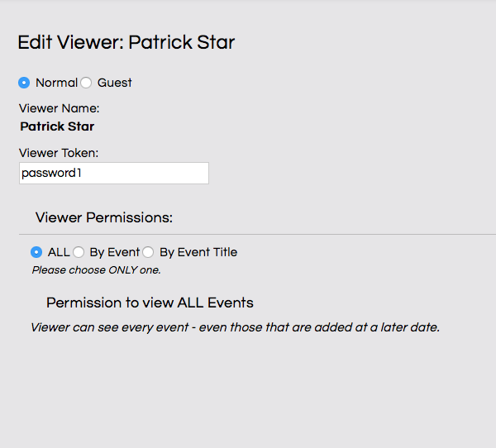Viewport: 496px width, 448px height.
Task: Click the By Event Title label text
Action: pyautogui.click(x=198, y=252)
